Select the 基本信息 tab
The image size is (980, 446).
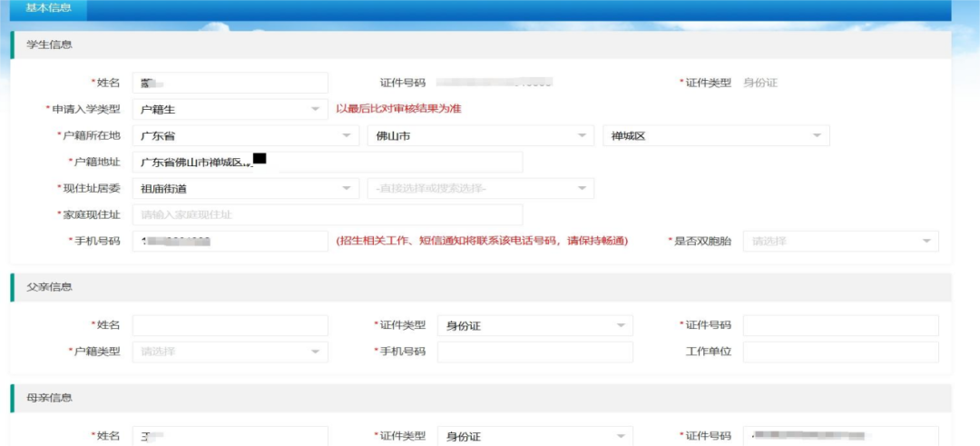coord(48,9)
